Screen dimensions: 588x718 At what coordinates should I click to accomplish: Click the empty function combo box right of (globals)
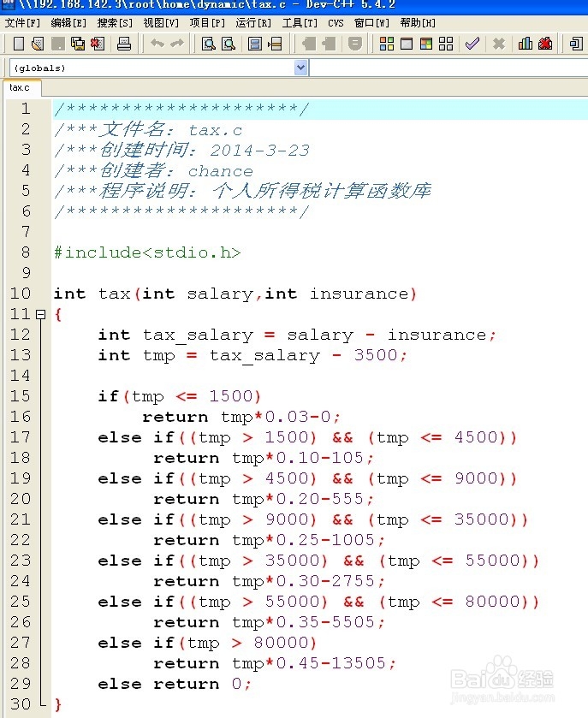tap(448, 68)
